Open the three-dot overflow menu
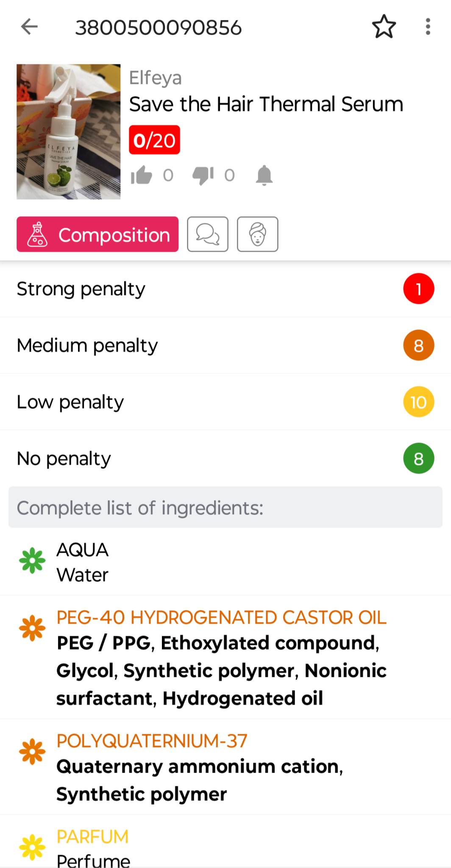 [428, 27]
